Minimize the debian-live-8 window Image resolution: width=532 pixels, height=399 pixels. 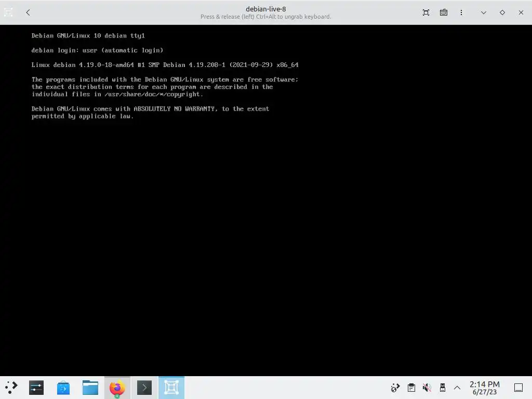pyautogui.click(x=484, y=12)
